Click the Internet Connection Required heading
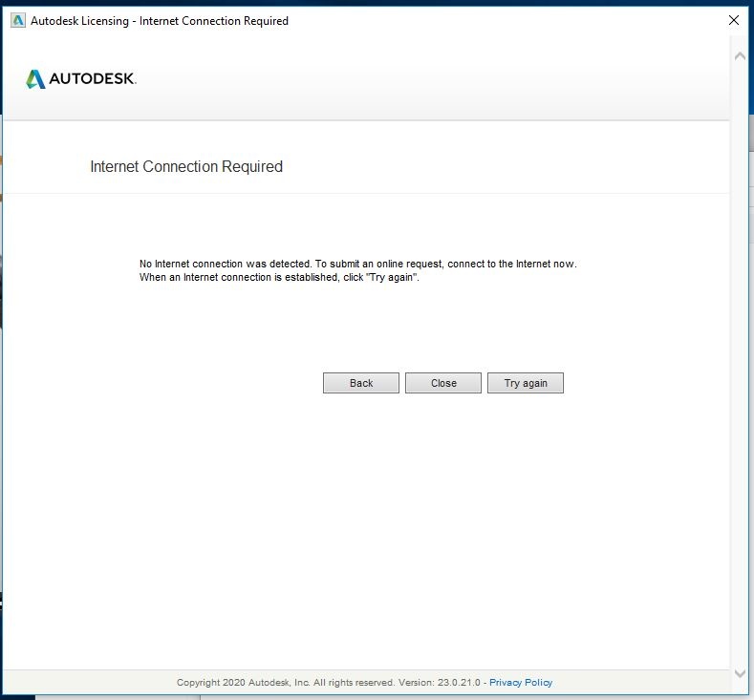This screenshot has width=754, height=700. pos(186,166)
